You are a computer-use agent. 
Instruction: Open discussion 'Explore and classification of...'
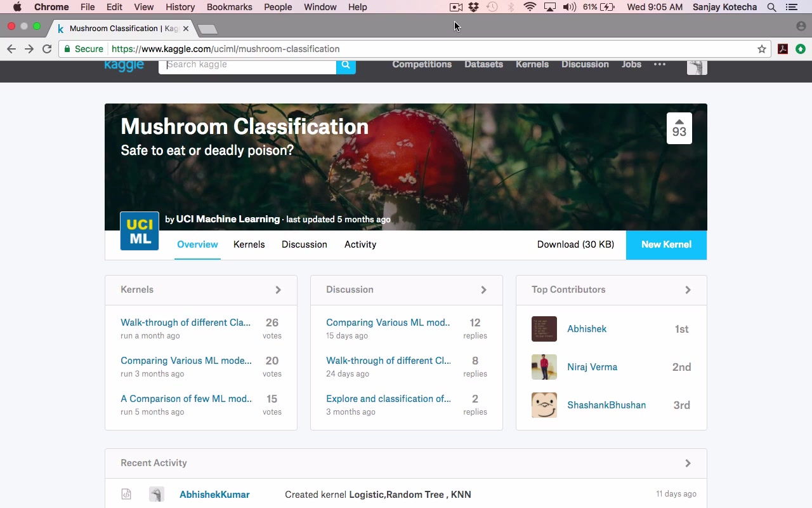click(x=388, y=399)
